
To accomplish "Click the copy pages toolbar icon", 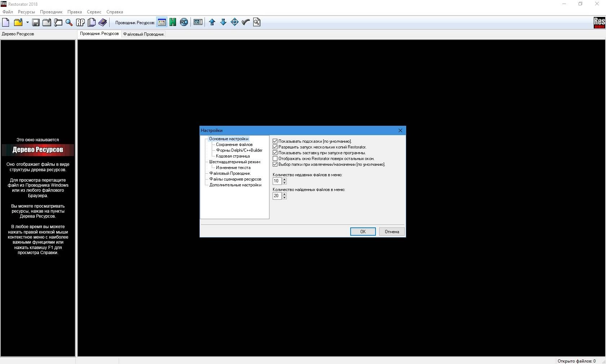I will click(x=92, y=22).
